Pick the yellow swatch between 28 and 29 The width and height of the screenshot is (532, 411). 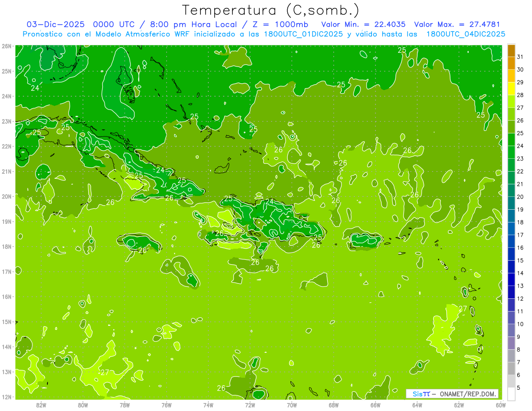tap(512, 89)
